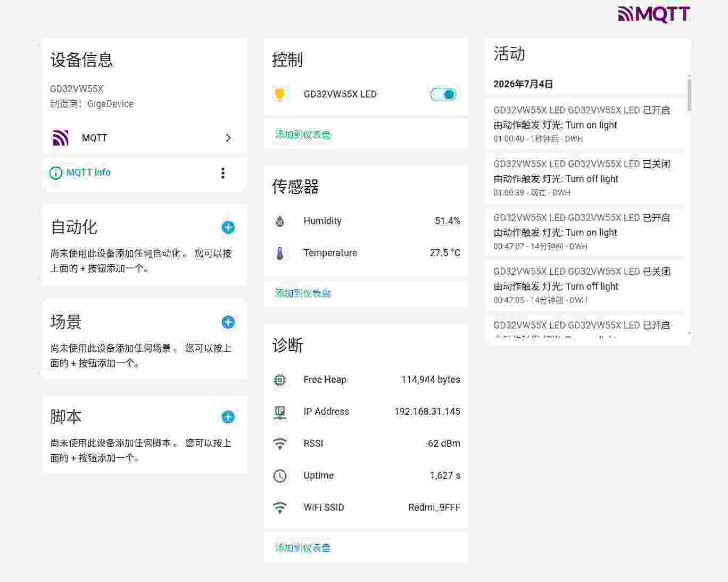
Task: Click the Temperature thermometer icon
Action: [x=280, y=253]
